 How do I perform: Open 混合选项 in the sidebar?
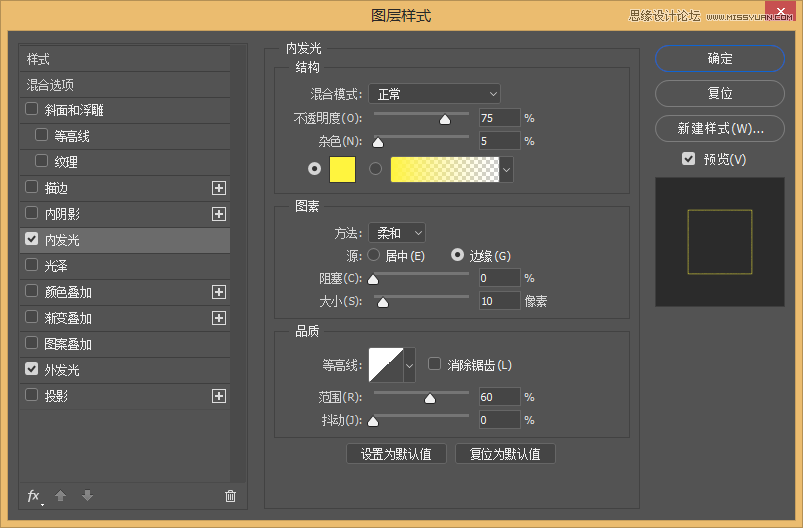[x=125, y=85]
